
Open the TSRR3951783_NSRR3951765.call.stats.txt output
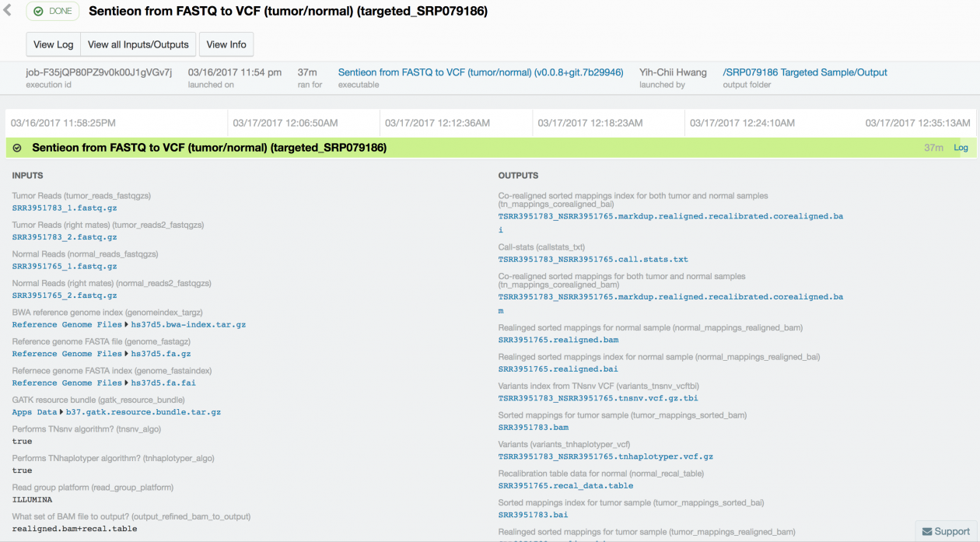click(x=592, y=259)
